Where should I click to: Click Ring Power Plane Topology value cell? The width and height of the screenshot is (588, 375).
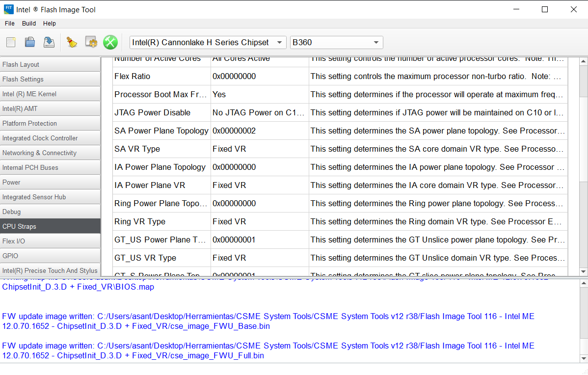click(260, 204)
